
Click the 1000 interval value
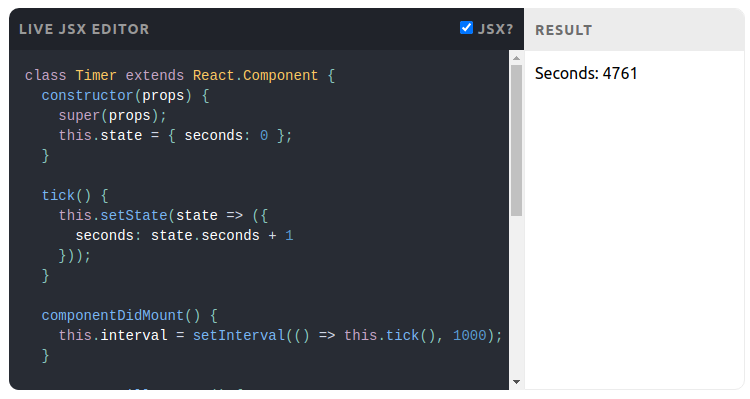click(469, 335)
